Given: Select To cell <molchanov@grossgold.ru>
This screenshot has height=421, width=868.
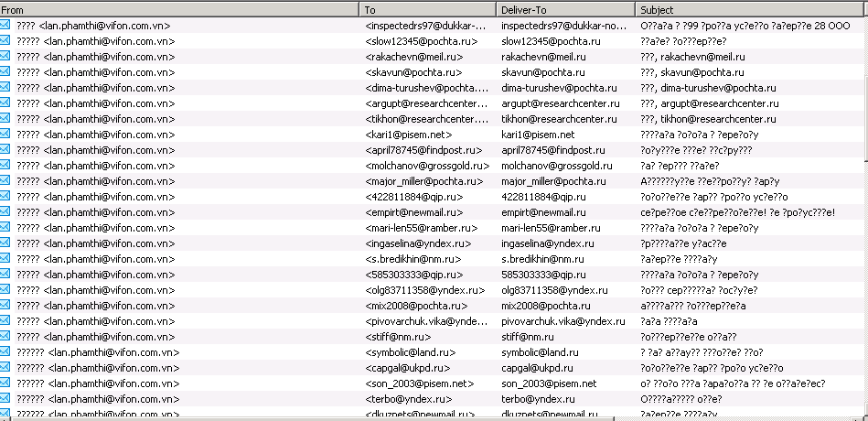Looking at the screenshot, I should 427,166.
